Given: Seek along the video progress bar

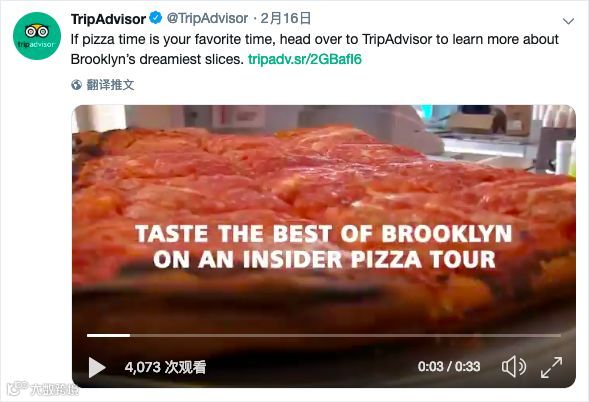Looking at the screenshot, I should [x=324, y=335].
